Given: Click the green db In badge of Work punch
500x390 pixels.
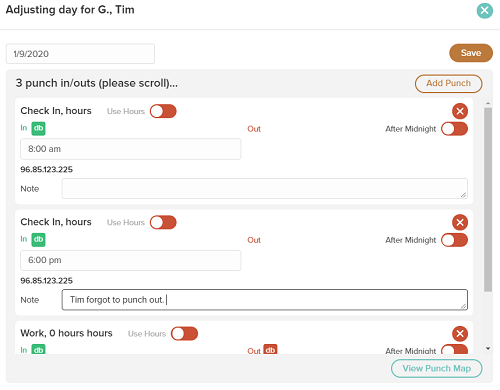Looking at the screenshot, I should click(x=38, y=349).
